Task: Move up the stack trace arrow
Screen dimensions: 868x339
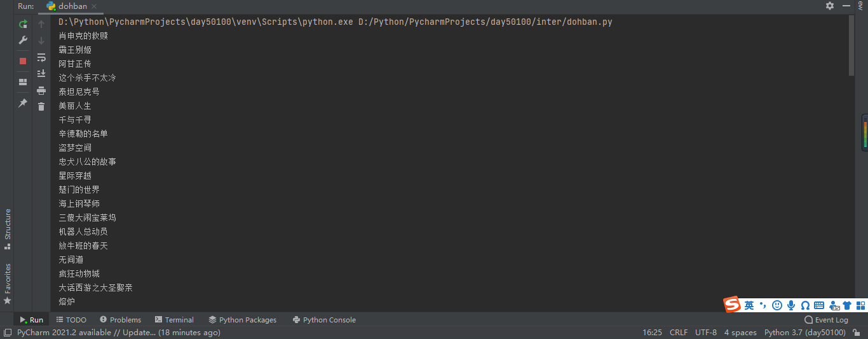Action: click(x=41, y=24)
